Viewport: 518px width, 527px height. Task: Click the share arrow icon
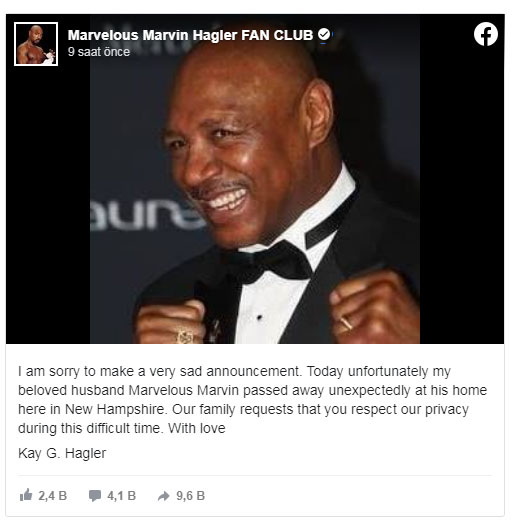point(164,496)
